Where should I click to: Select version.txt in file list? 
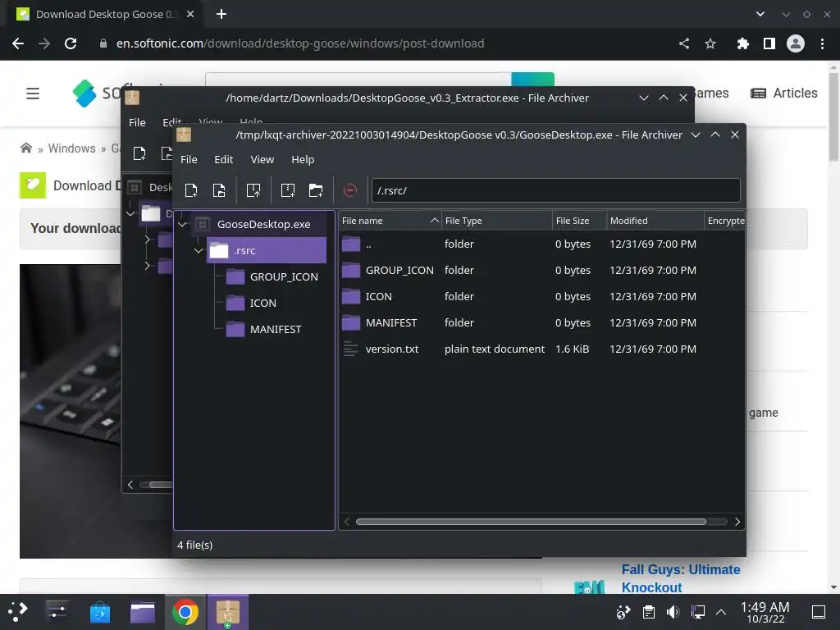(x=541, y=349)
